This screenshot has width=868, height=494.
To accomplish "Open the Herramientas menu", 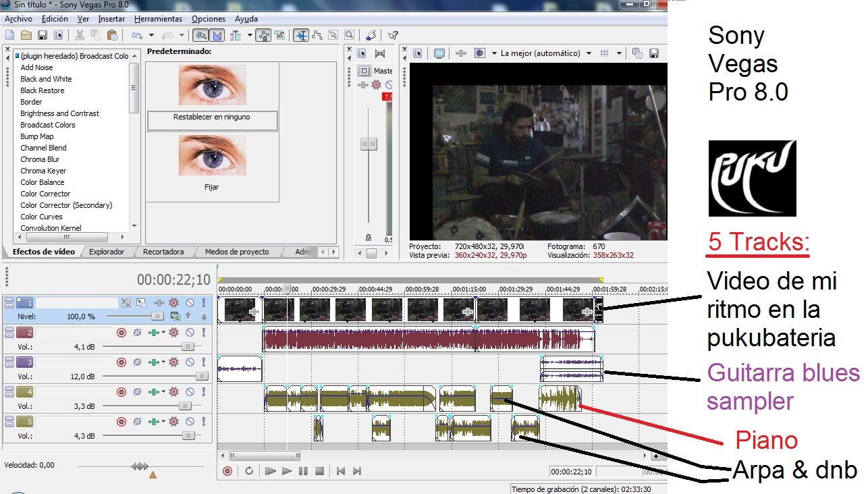I will (158, 19).
